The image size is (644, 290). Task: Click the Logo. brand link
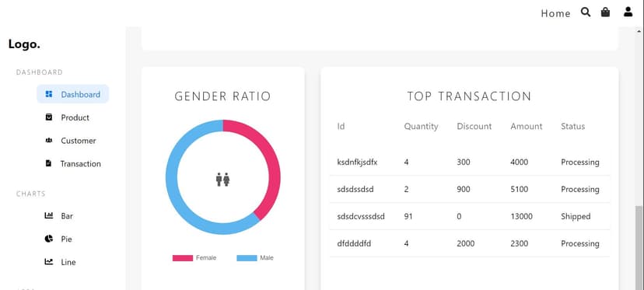24,44
